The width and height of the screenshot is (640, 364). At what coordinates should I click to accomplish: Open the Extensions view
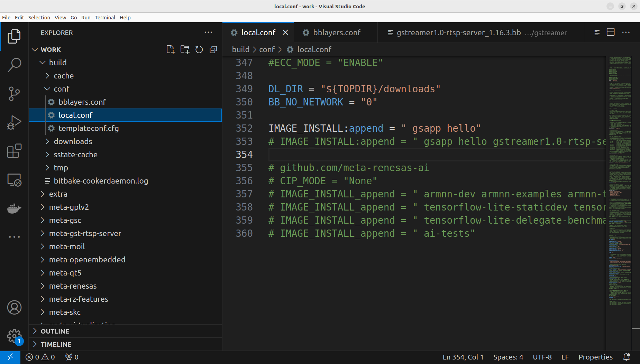pyautogui.click(x=14, y=151)
